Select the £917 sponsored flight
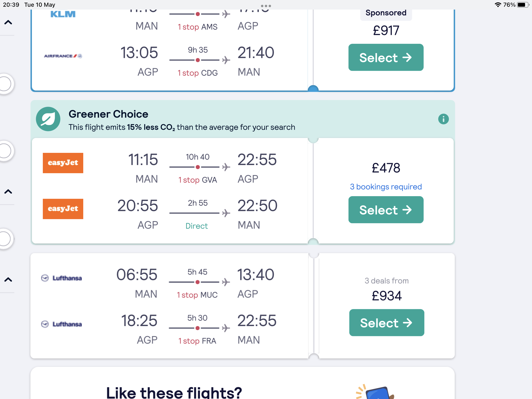The image size is (532, 399). [x=386, y=57]
